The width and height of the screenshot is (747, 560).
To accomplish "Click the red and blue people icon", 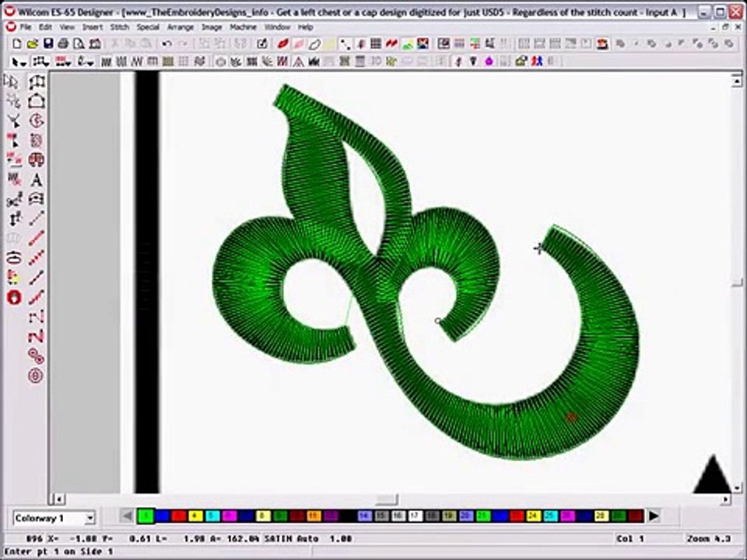I will coord(537,61).
